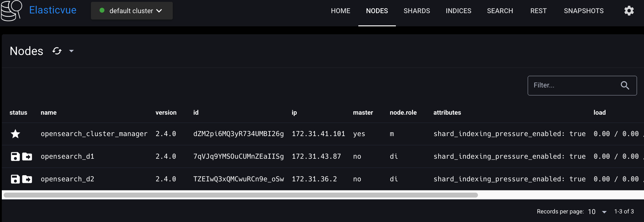Sort by the master column header
Image resolution: width=644 pixels, height=222 pixels.
(363, 113)
